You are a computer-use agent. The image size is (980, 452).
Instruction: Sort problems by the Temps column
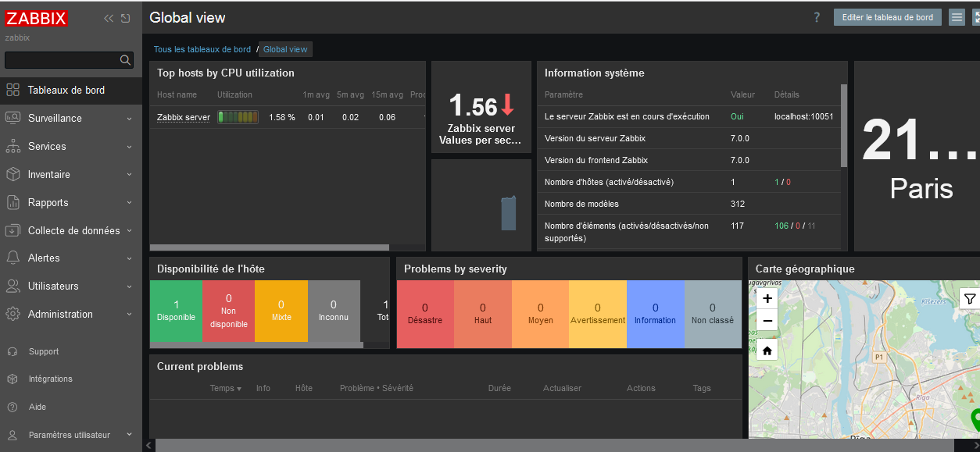point(225,388)
